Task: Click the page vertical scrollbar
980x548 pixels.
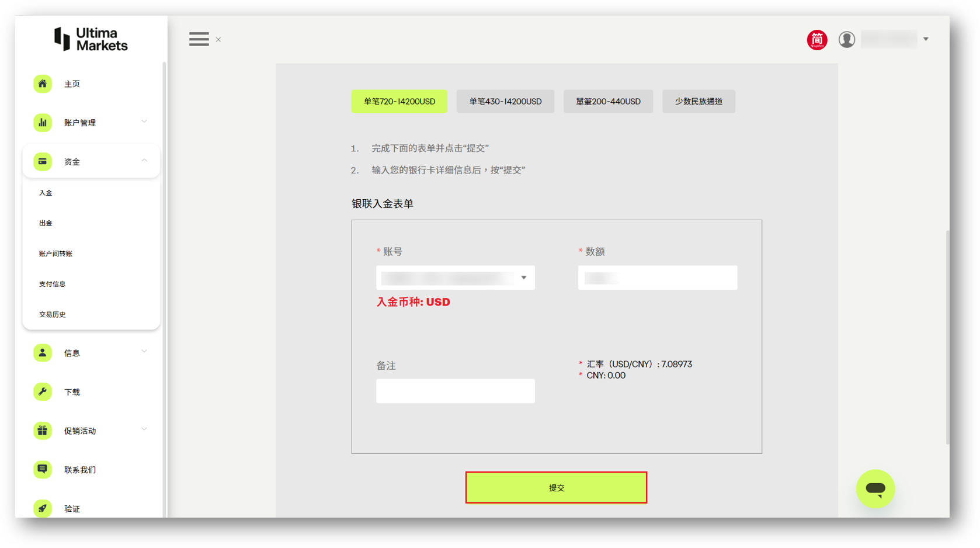Action: [x=947, y=337]
